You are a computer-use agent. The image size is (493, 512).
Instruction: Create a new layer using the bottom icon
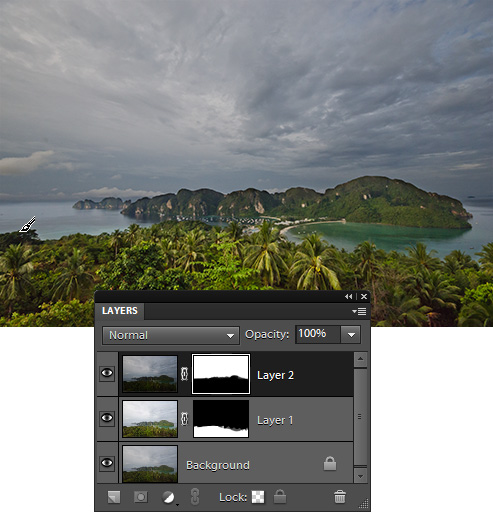click(x=114, y=497)
